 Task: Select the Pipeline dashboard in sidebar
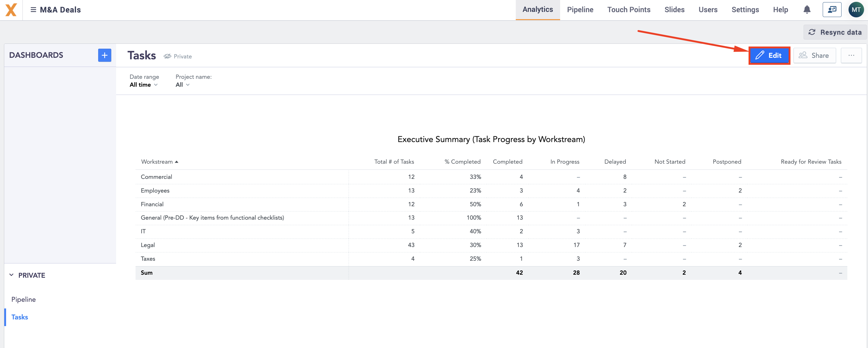pos(24,299)
